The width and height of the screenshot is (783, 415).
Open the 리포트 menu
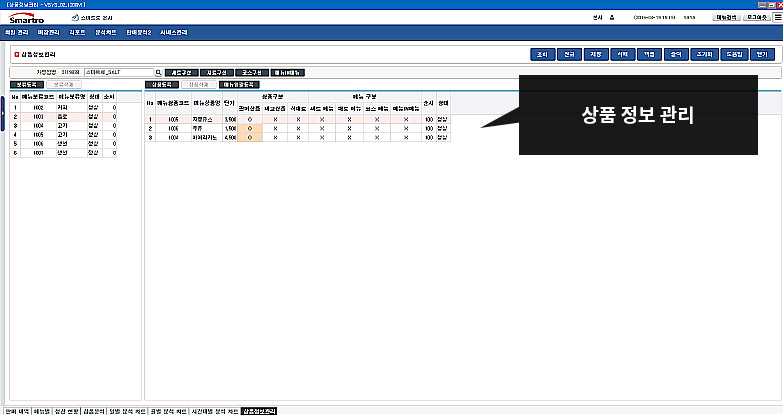pyautogui.click(x=77, y=32)
